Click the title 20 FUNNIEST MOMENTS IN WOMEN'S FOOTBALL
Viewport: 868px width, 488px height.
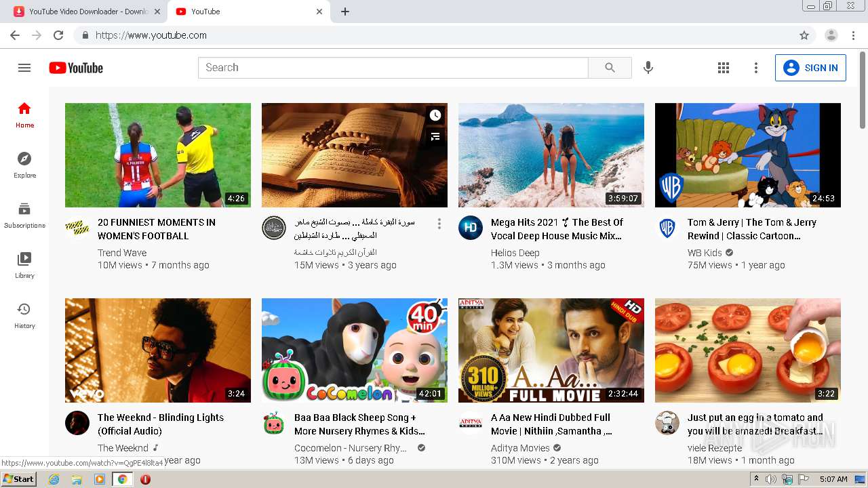[x=157, y=229]
